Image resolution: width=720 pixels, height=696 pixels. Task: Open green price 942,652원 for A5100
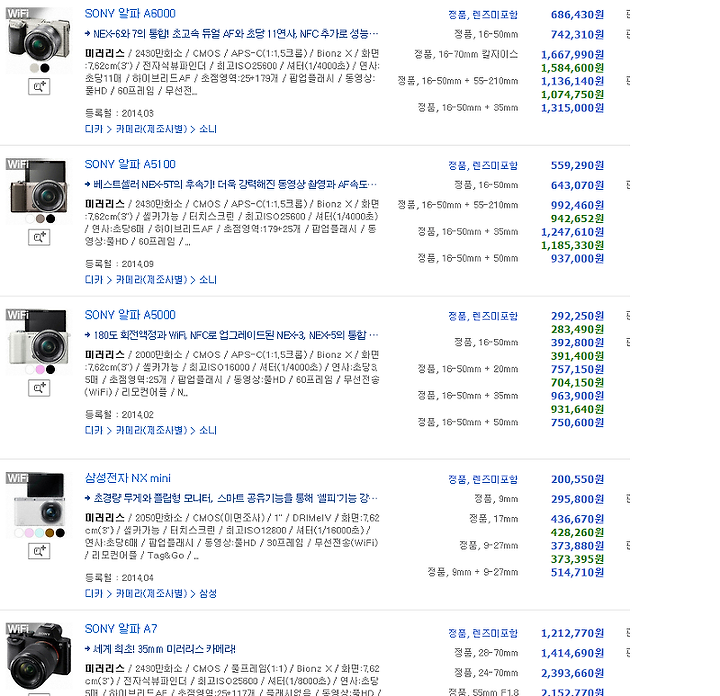click(577, 219)
